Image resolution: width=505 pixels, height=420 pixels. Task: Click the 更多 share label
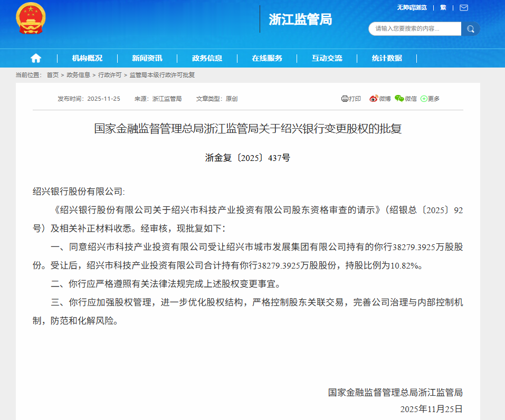434,99
